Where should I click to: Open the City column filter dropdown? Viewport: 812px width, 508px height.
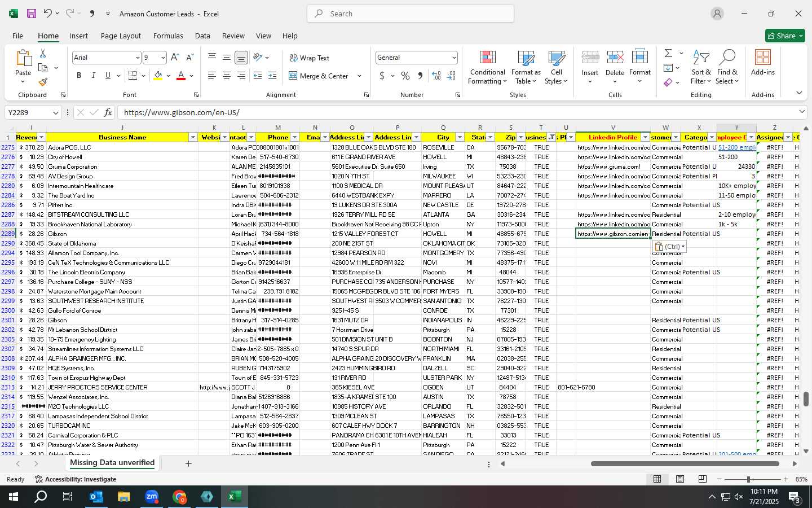coord(460,137)
